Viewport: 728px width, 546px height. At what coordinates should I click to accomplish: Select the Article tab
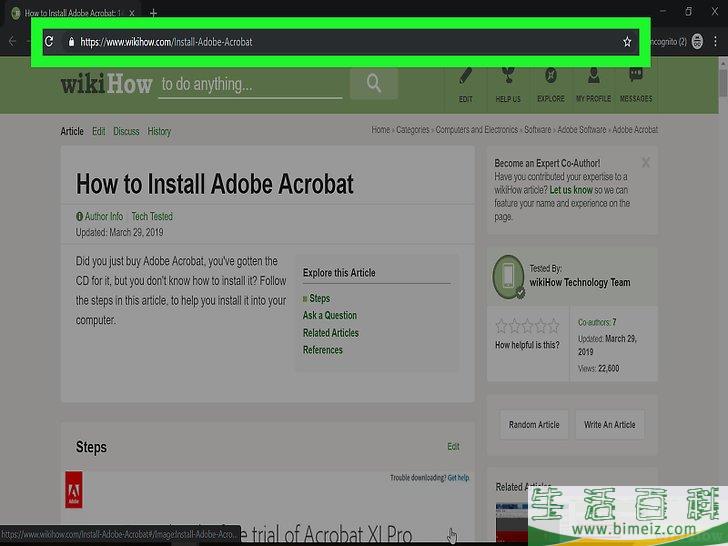(x=72, y=131)
